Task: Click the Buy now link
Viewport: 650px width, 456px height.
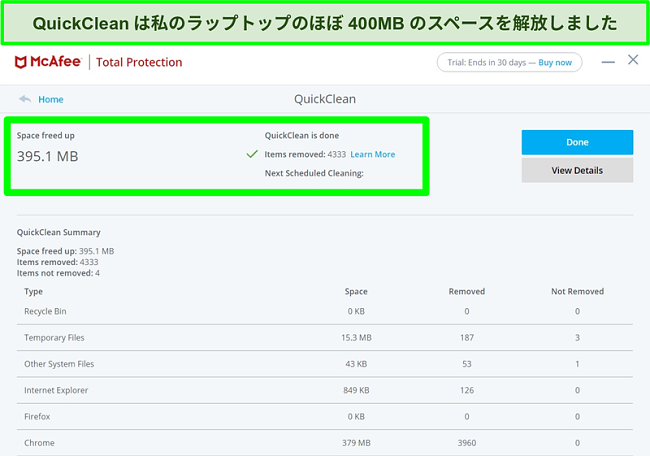Action: (x=555, y=63)
